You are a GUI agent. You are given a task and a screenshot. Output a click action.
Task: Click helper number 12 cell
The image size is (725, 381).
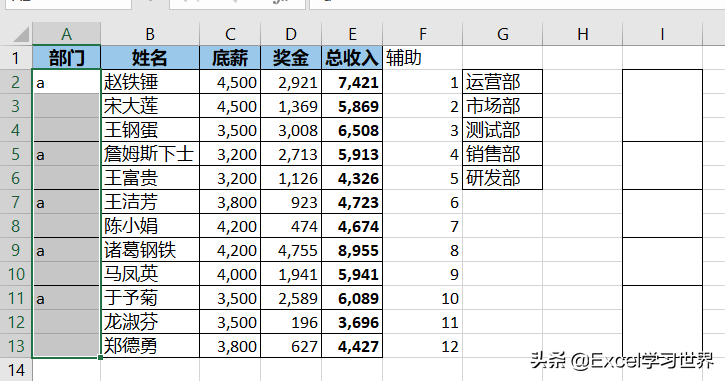(x=423, y=346)
